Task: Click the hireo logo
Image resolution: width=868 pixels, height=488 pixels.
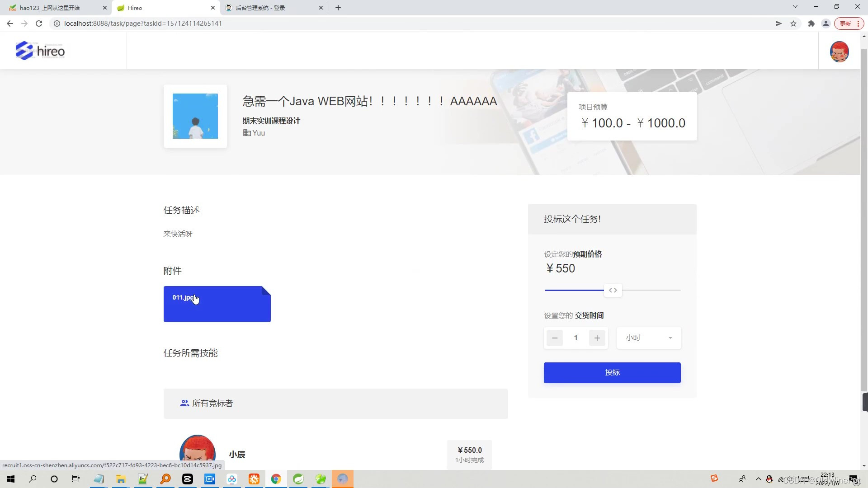Action: pyautogui.click(x=40, y=51)
